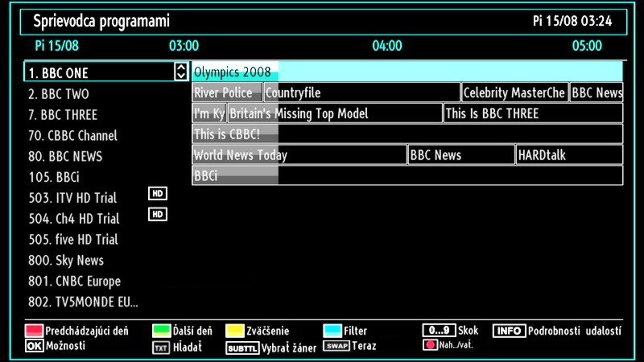Open the Olympics 2008 programme
The width and height of the screenshot is (644, 362).
(x=407, y=72)
